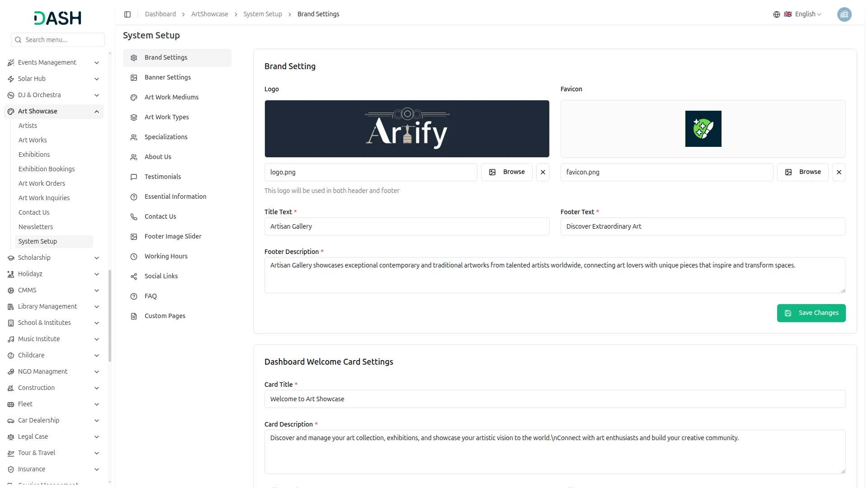Click the Save Changes button

point(811,313)
